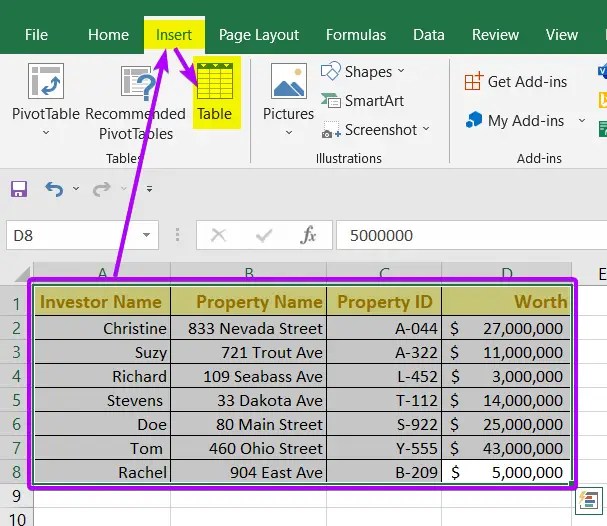
Task: Select row 9 header
Action: [x=16, y=496]
